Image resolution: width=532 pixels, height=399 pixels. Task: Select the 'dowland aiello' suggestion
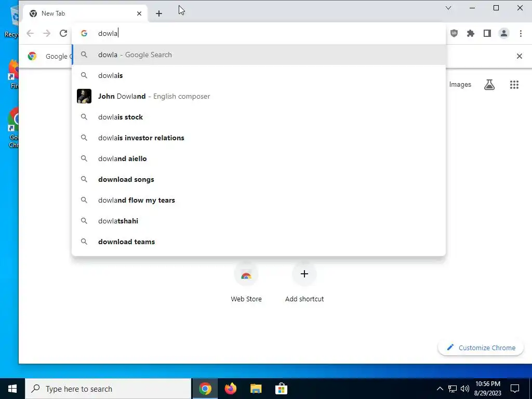coord(259,158)
